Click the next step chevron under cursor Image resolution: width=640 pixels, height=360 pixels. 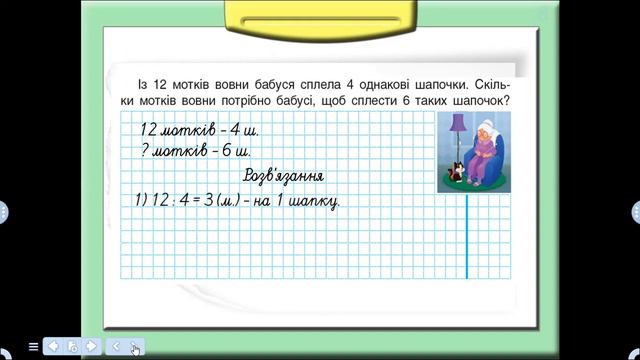click(x=134, y=346)
